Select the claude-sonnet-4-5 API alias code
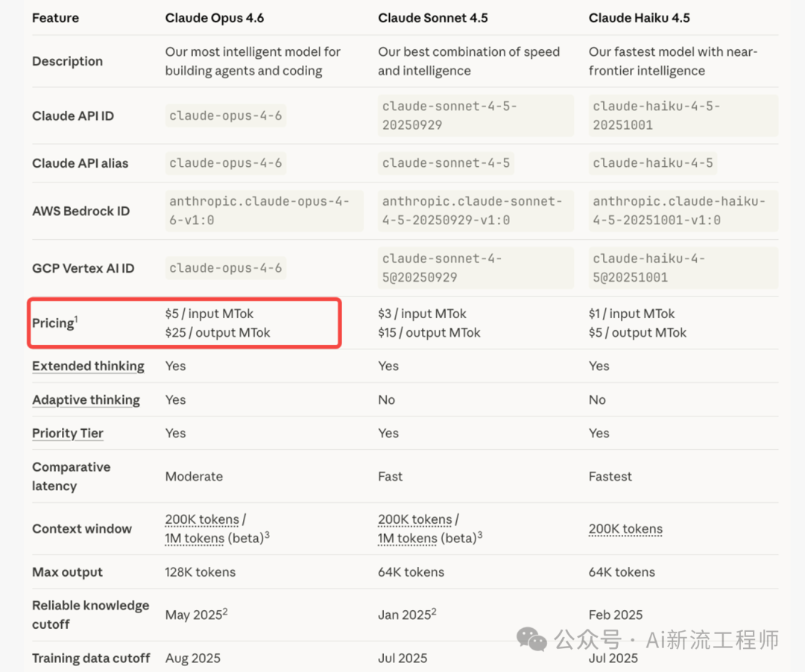Image resolution: width=805 pixels, height=672 pixels. click(446, 163)
